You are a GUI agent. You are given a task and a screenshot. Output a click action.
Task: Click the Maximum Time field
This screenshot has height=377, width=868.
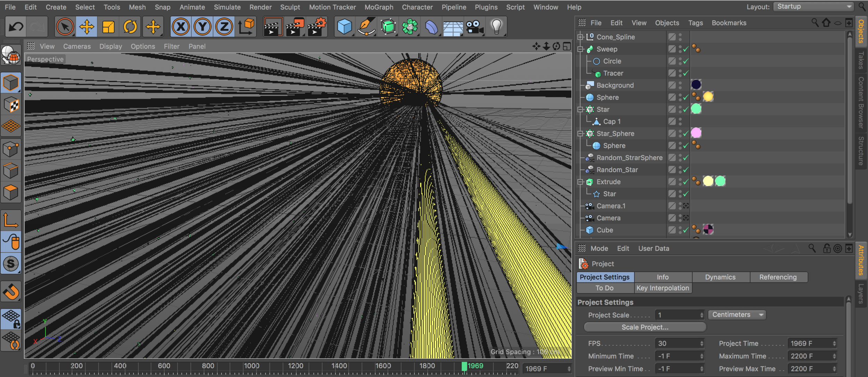[812, 356]
